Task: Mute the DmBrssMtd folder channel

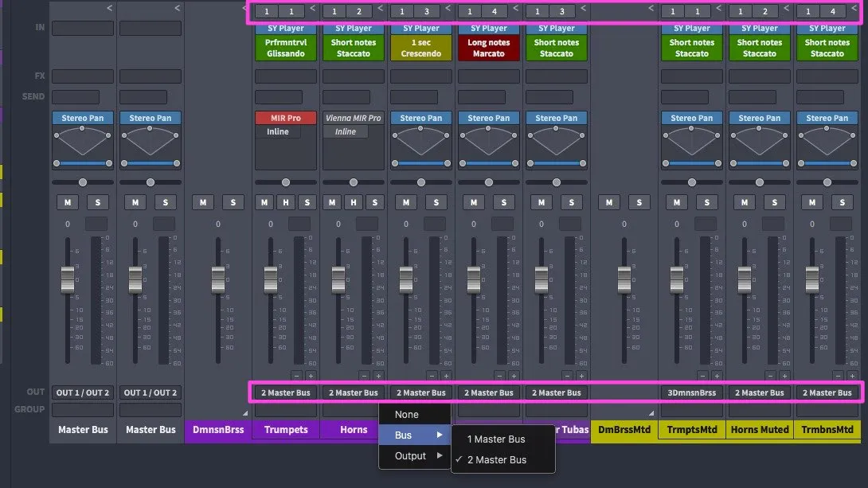Action: (x=609, y=202)
